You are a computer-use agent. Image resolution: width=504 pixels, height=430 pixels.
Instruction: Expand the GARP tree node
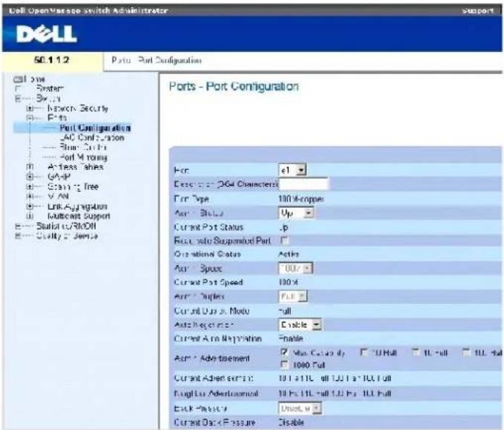[x=30, y=177]
